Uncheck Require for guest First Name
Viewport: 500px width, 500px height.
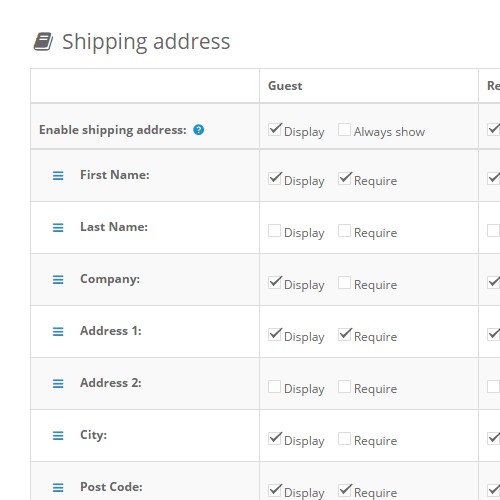click(x=344, y=178)
